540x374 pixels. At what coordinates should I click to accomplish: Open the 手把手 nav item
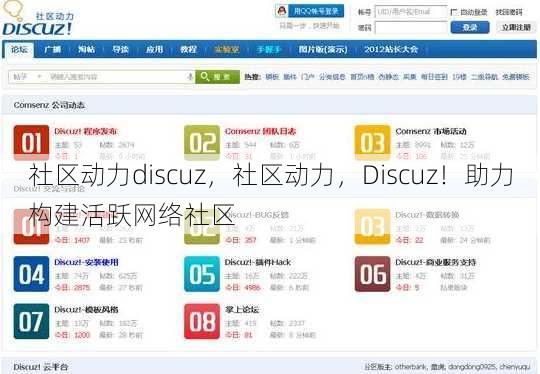[269, 50]
